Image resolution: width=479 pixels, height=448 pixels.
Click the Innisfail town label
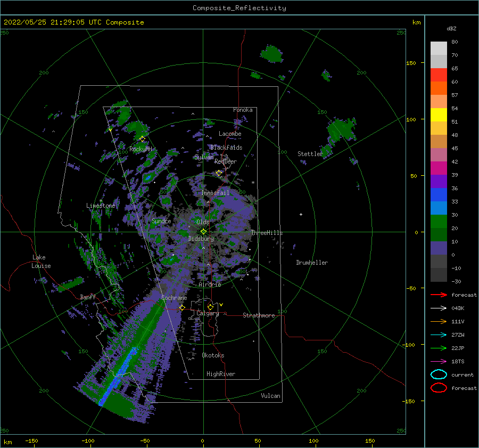(215, 193)
